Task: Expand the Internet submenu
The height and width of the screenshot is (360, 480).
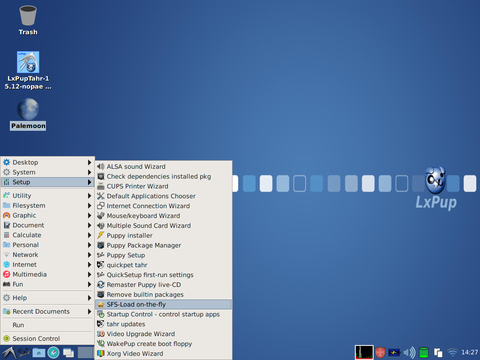Action: click(x=47, y=264)
